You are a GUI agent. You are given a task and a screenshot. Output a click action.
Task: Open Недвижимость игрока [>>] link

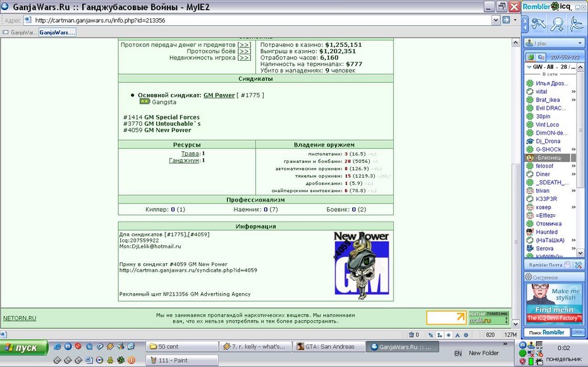[x=244, y=57]
